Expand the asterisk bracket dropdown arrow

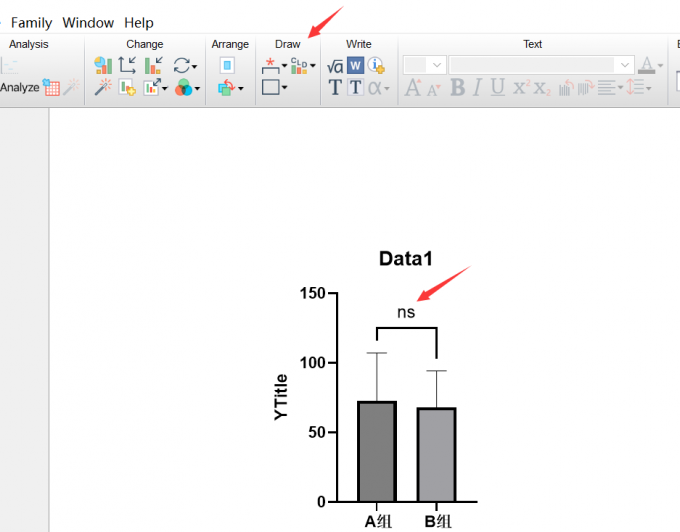pyautogui.click(x=284, y=66)
